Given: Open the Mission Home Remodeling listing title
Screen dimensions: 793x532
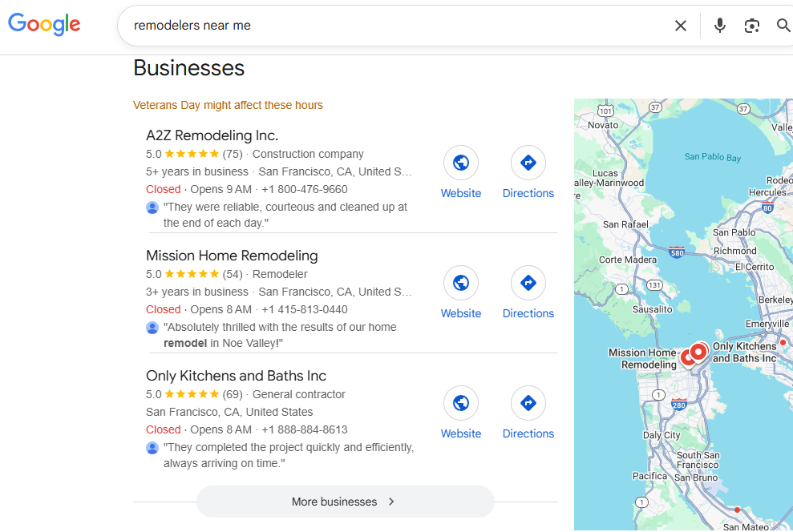Looking at the screenshot, I should [232, 256].
